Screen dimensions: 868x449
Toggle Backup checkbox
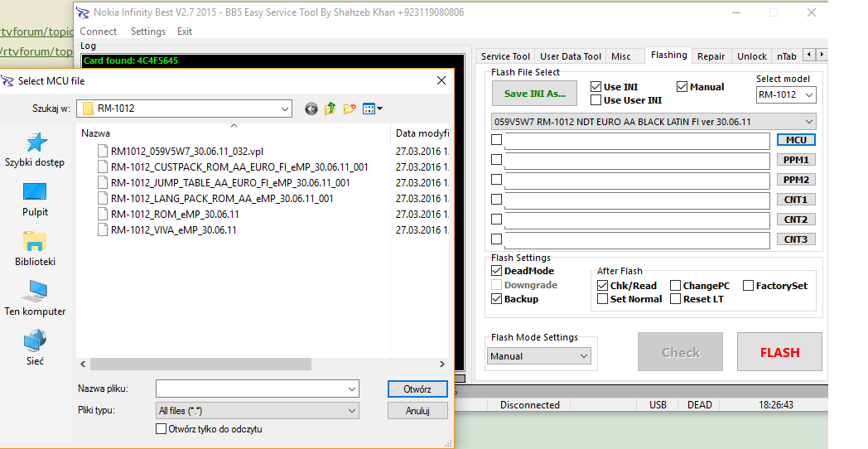(x=497, y=299)
